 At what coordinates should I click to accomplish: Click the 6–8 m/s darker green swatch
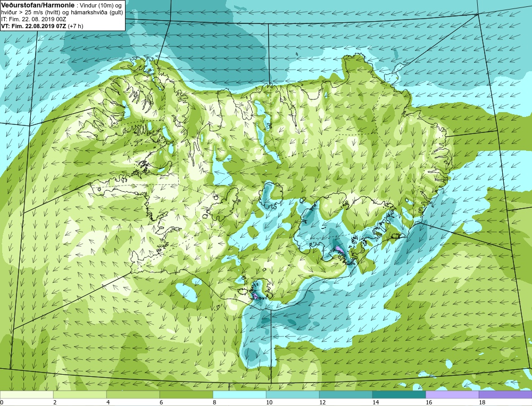coord(186,395)
